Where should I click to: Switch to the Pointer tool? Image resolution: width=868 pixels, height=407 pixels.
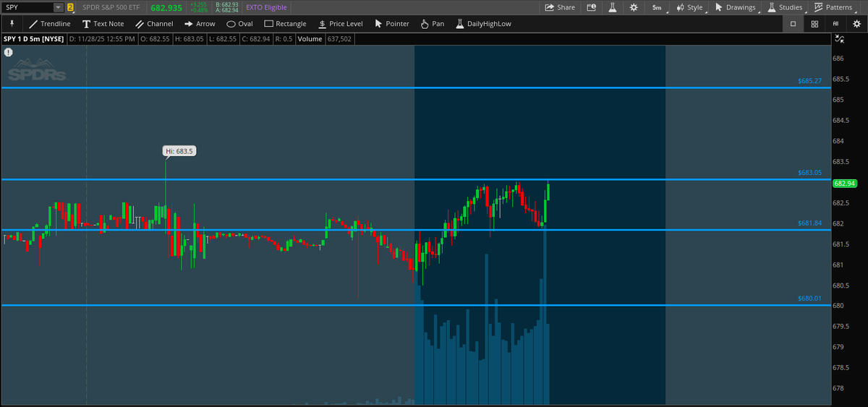click(391, 24)
